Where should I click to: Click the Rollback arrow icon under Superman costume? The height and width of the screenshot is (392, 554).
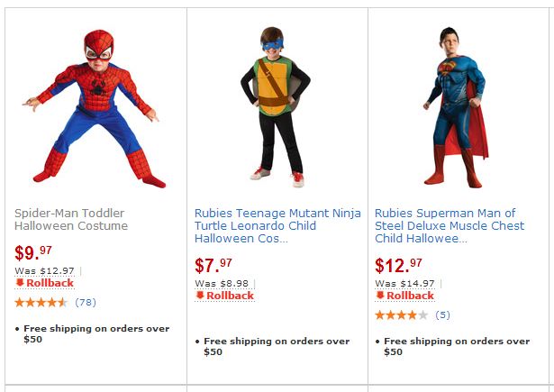pyautogui.click(x=380, y=296)
